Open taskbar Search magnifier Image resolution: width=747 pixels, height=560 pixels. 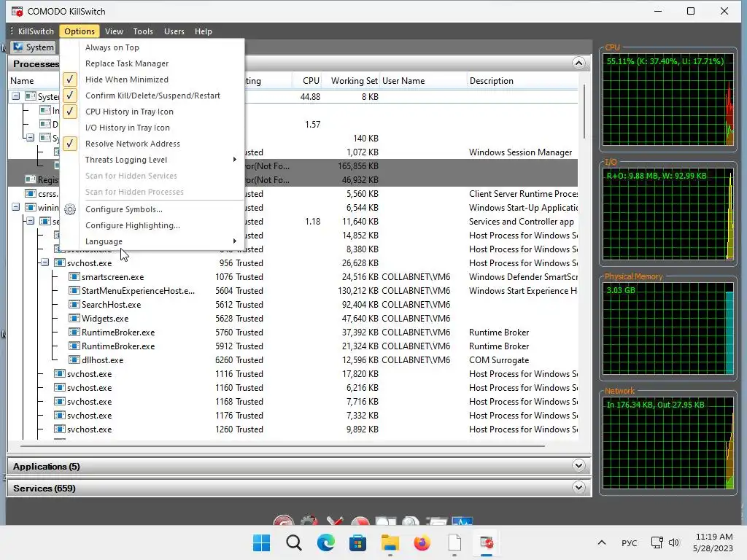click(x=294, y=542)
